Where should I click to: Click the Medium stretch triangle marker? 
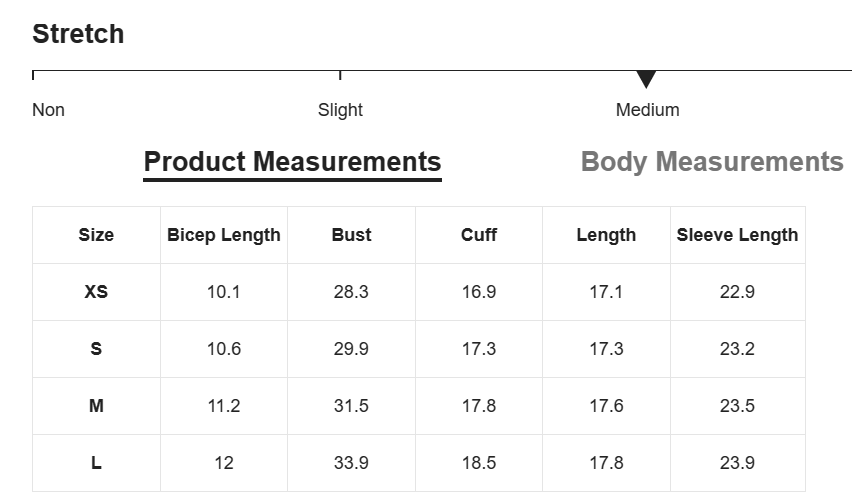point(646,79)
